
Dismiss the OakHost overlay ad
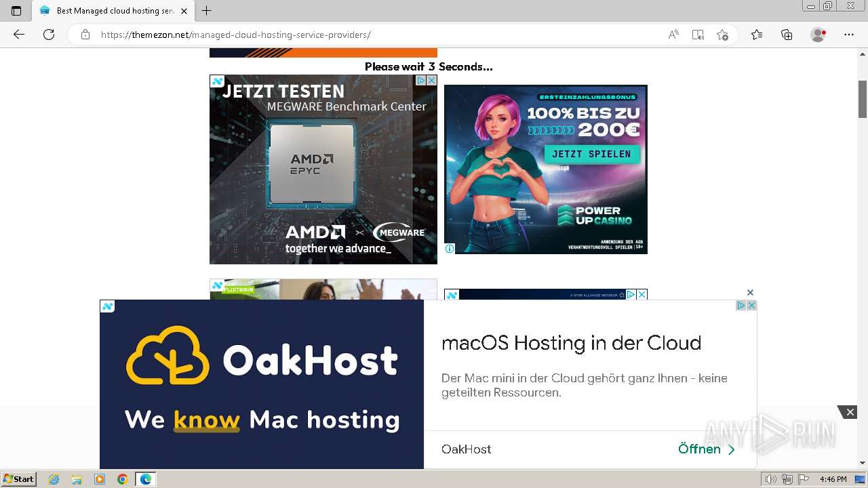(750, 293)
